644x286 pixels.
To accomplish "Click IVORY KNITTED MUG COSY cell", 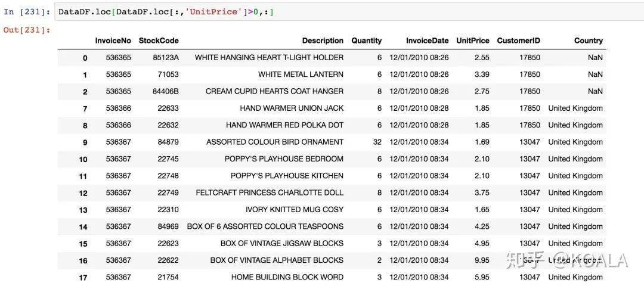I will tap(295, 209).
